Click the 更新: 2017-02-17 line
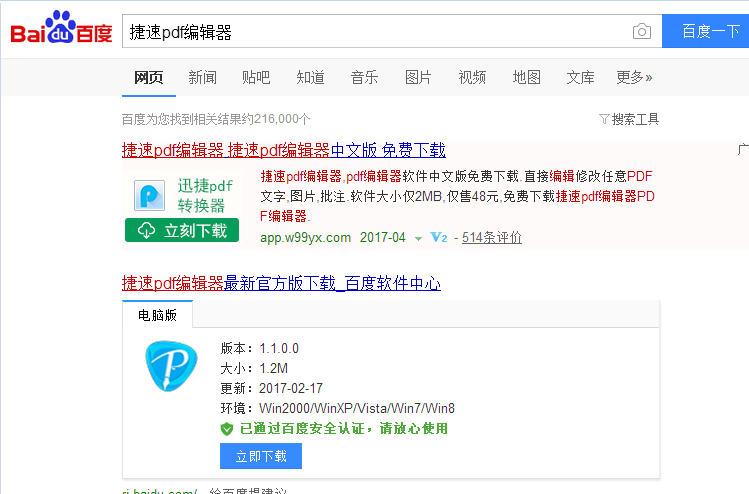Image resolution: width=749 pixels, height=494 pixels. (x=272, y=388)
